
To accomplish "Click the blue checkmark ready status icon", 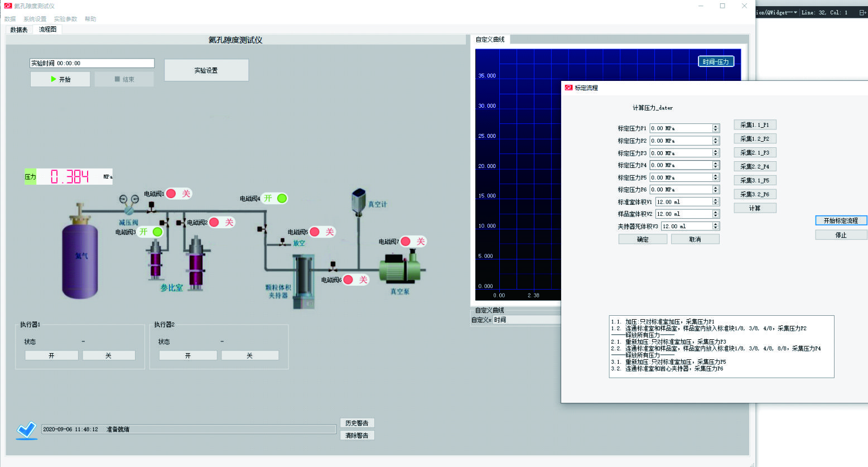I will click(26, 430).
